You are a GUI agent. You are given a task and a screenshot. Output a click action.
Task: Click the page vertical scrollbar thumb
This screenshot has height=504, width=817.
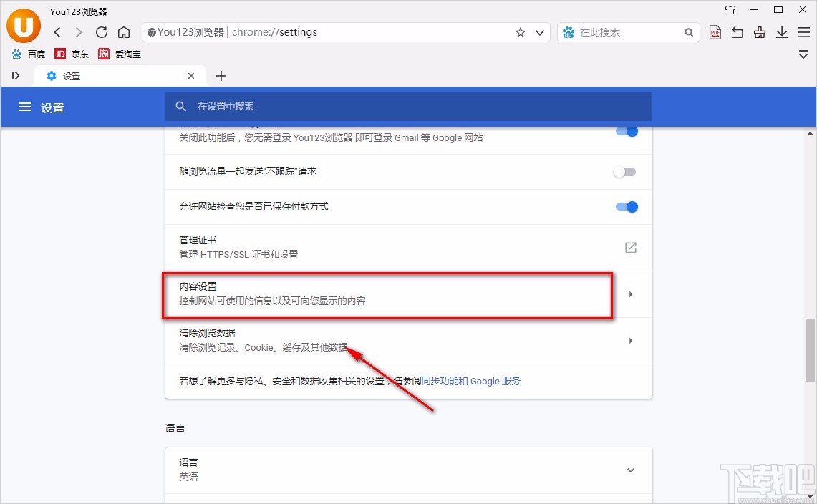[810, 349]
